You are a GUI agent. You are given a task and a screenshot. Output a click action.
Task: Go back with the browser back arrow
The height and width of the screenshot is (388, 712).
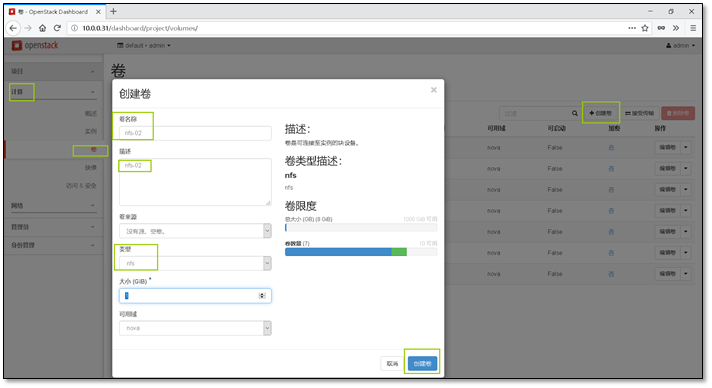point(13,28)
